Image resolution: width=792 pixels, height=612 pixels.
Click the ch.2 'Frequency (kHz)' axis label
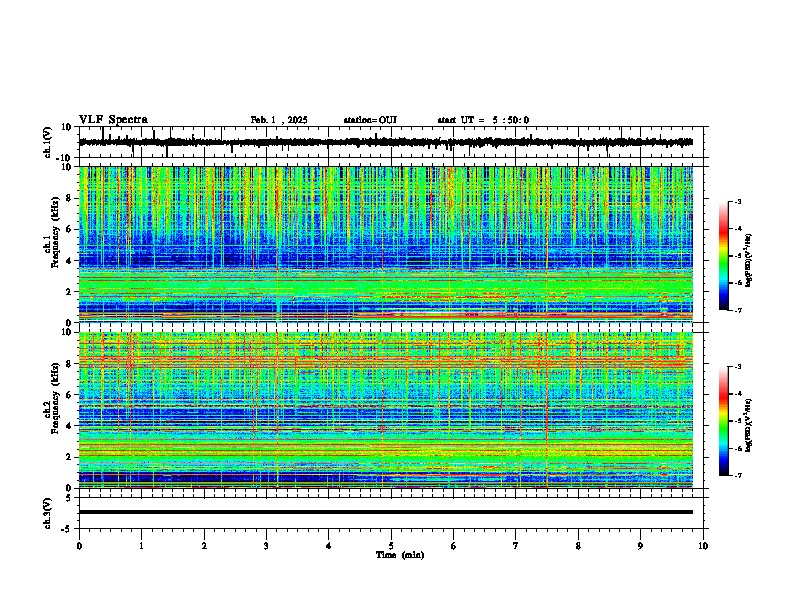55,398
